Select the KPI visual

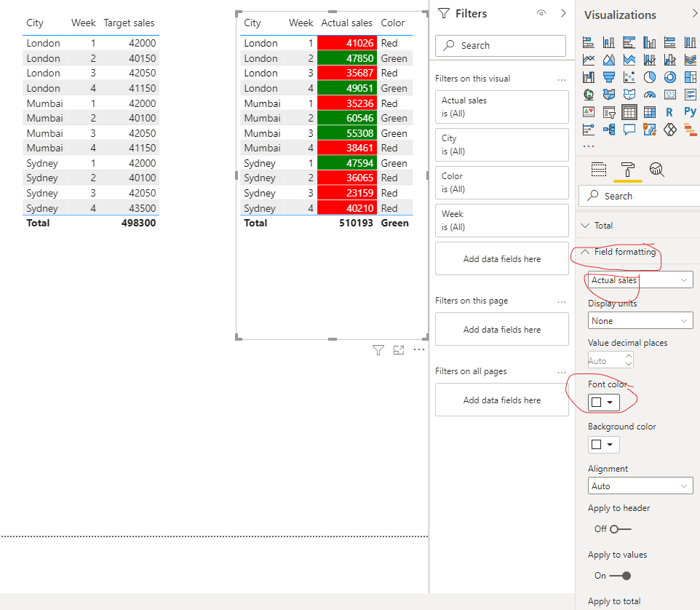tap(589, 112)
